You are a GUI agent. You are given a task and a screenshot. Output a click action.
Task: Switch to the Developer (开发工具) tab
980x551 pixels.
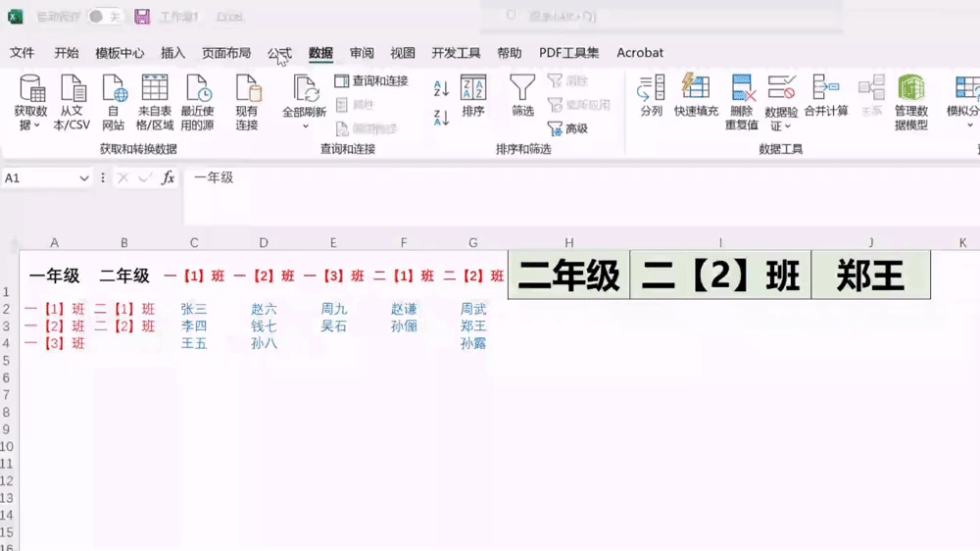pos(457,53)
